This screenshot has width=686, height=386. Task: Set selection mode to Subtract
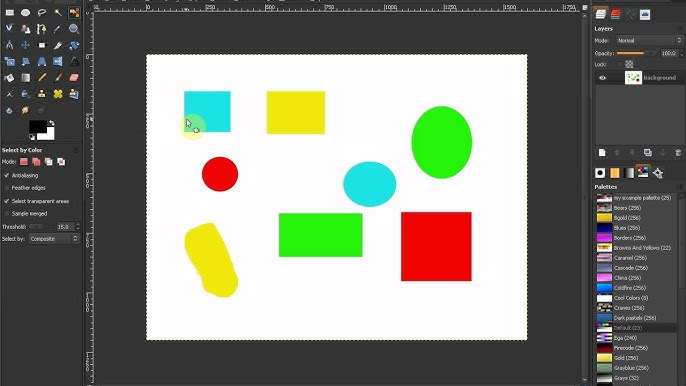(x=49, y=162)
